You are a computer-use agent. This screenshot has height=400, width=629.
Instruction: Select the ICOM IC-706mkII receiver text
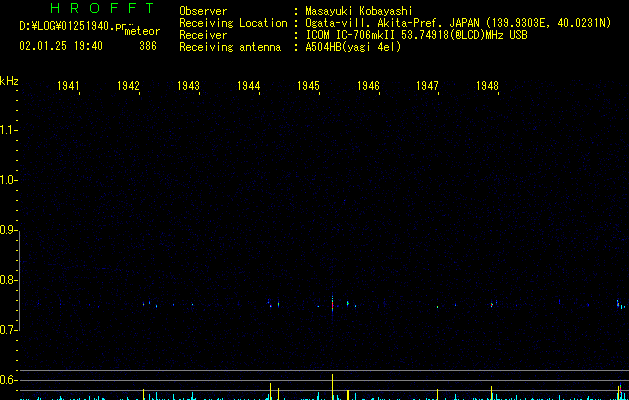[x=416, y=35]
